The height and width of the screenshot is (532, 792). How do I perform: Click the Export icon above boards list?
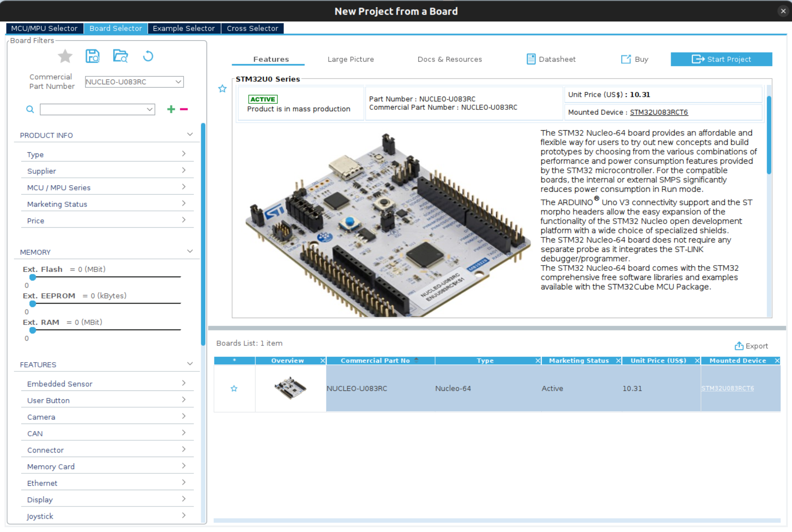(739, 346)
